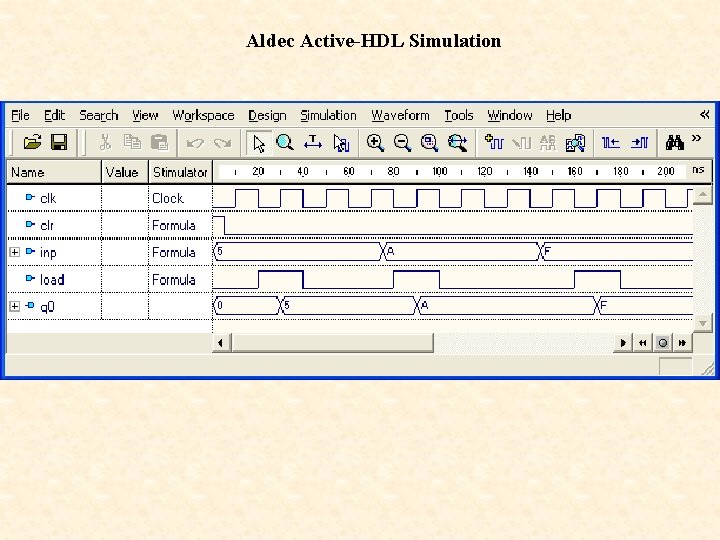720x540 pixels.
Task: Click vertical scrollbar up arrow
Action: tap(703, 195)
